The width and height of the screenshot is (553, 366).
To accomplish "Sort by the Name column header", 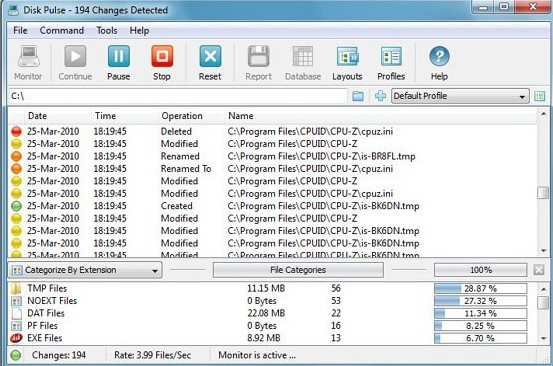I will (380, 116).
